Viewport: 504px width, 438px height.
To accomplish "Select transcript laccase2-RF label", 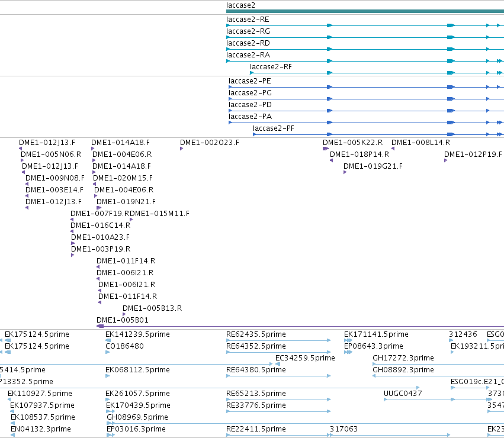I will [x=271, y=67].
